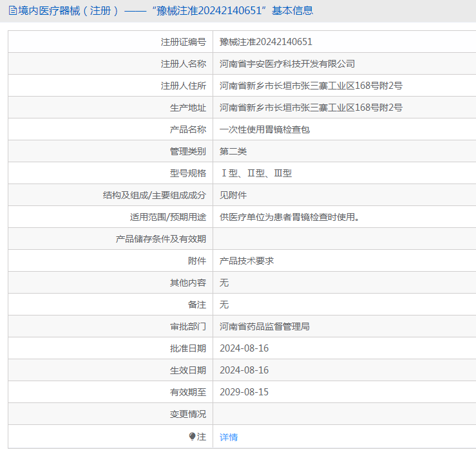Click the lightbulb icon next to 注
The height and width of the screenshot is (452, 476).
[192, 437]
